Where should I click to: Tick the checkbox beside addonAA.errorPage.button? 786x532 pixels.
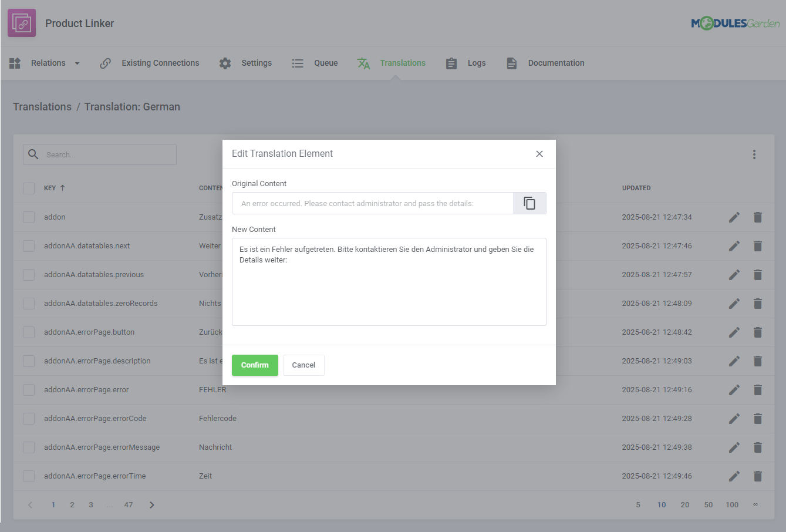pos(28,332)
